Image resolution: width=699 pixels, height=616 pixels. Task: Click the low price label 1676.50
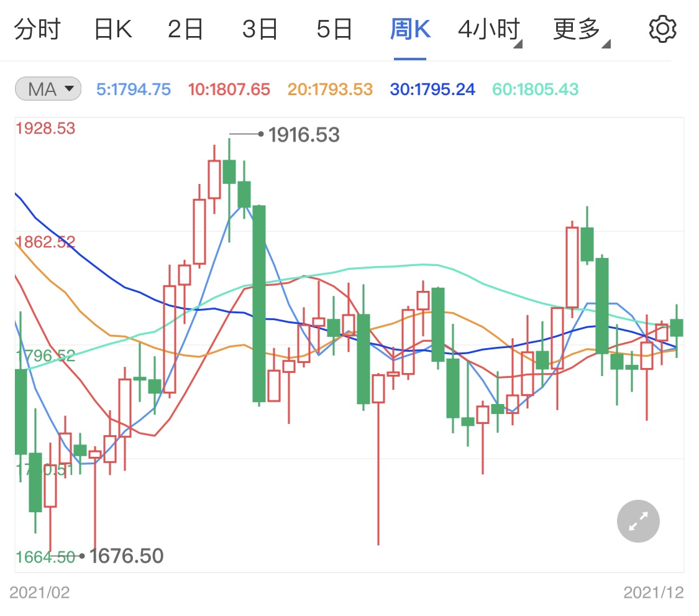pos(126,556)
